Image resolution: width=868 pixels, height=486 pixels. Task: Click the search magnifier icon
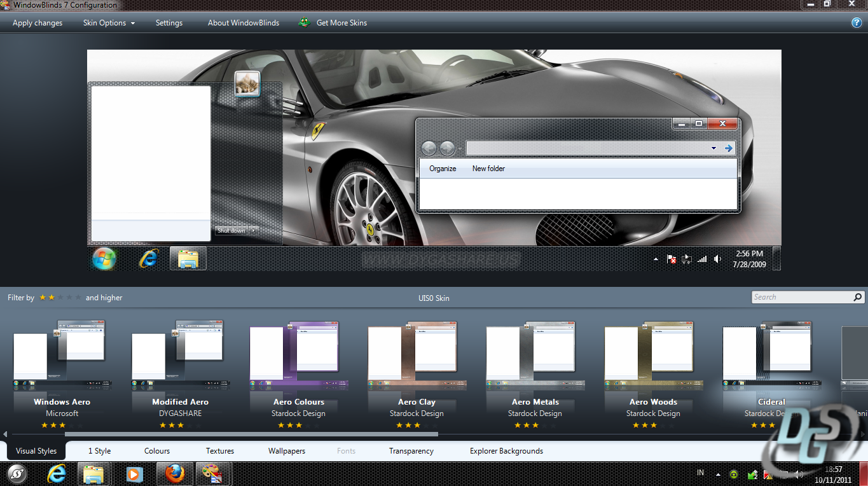pos(857,297)
